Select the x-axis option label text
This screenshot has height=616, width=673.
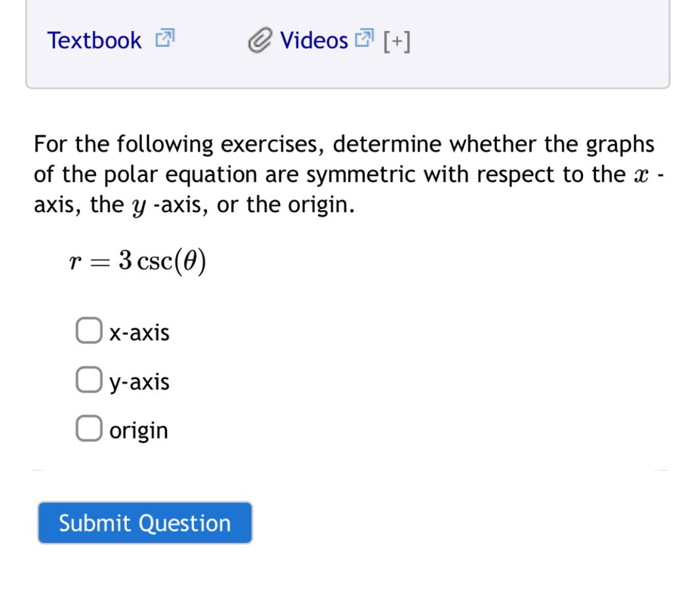pyautogui.click(x=139, y=333)
